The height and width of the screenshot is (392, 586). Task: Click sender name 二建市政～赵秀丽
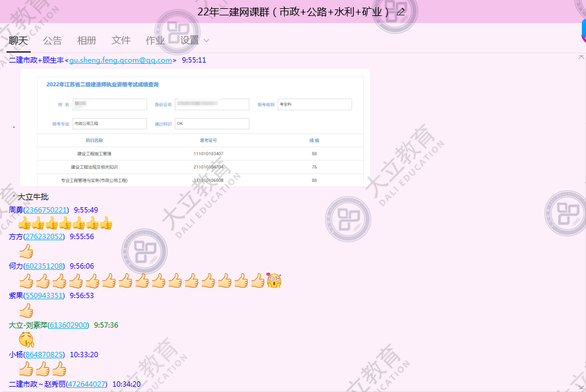pos(37,384)
